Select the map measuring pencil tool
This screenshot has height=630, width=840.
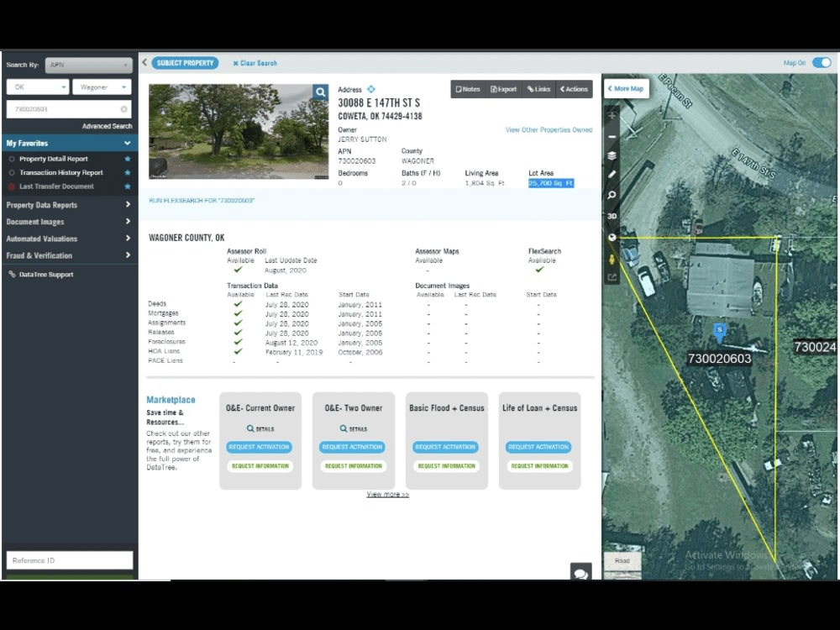tap(612, 175)
